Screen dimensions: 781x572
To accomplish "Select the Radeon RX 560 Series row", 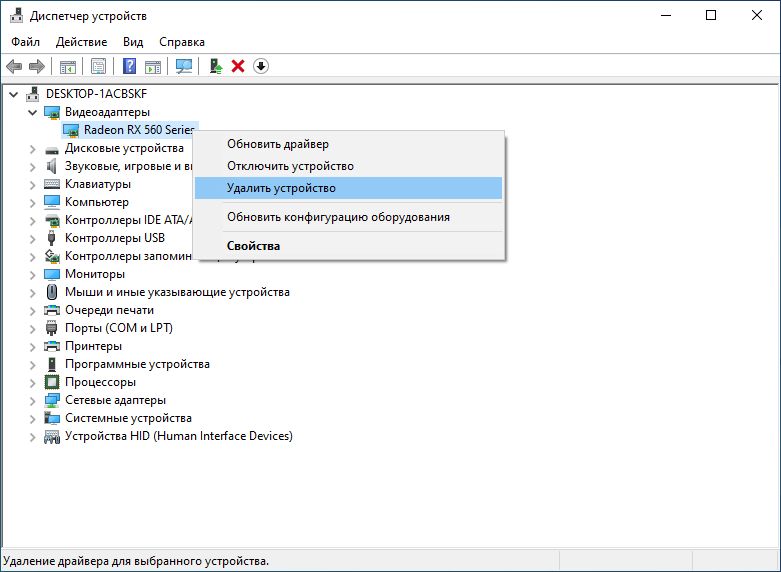I will [x=130, y=130].
